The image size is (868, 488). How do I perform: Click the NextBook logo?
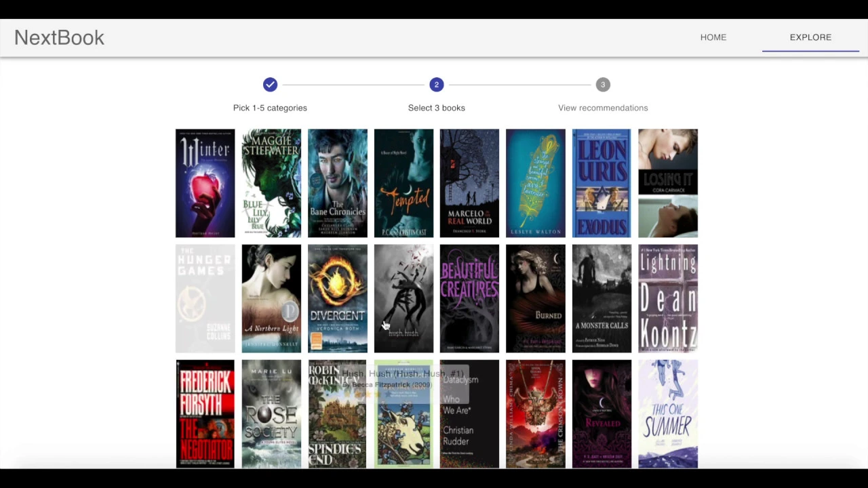pyautogui.click(x=59, y=37)
